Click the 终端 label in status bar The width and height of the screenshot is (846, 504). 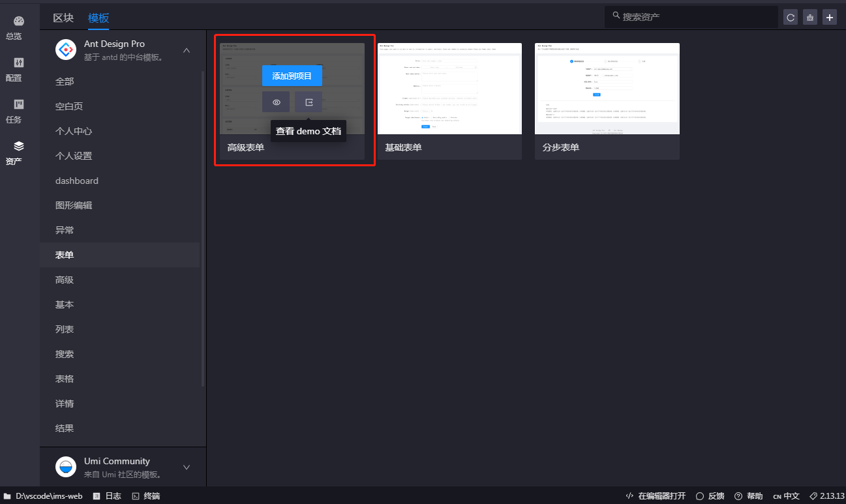[151, 496]
